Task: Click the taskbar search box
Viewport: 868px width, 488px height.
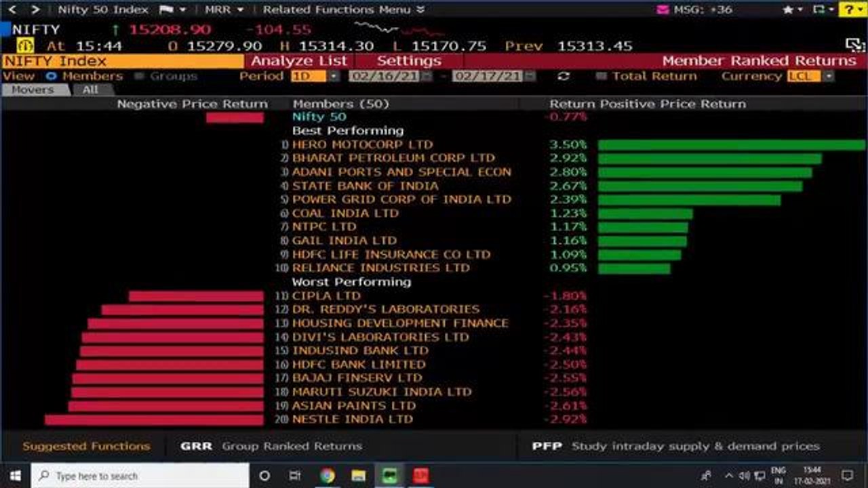Action: [x=140, y=476]
